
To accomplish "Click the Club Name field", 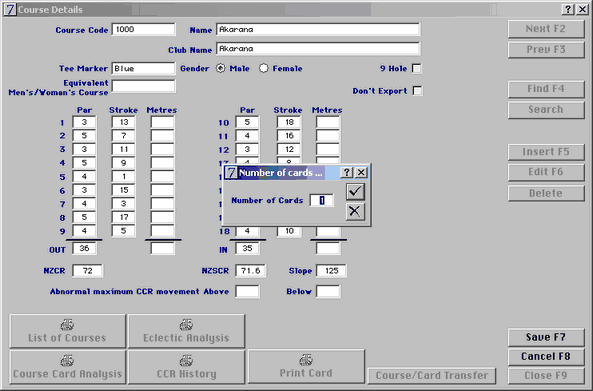I will click(x=318, y=49).
